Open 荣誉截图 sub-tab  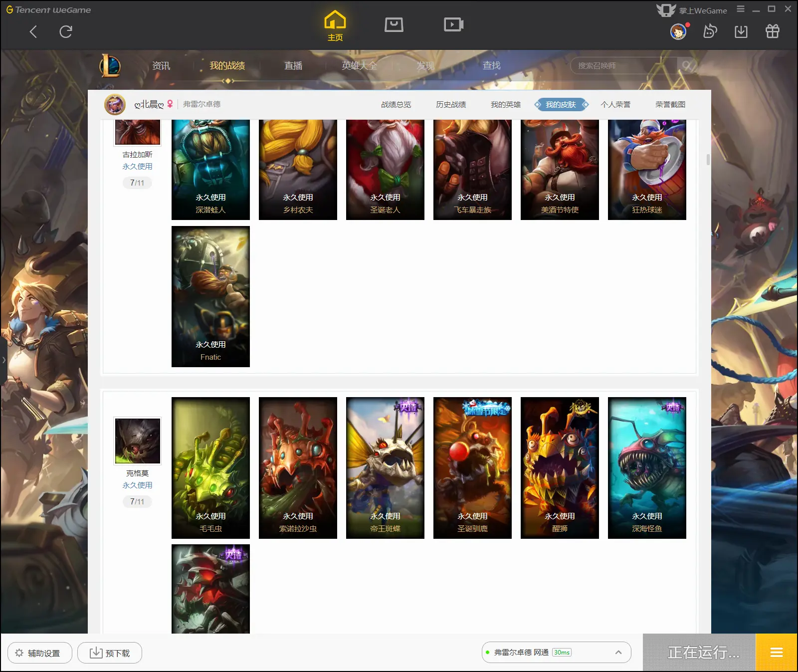click(670, 104)
